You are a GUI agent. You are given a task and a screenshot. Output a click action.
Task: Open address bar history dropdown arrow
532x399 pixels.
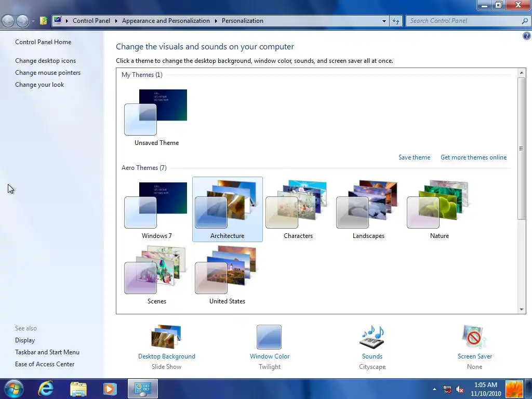click(384, 21)
